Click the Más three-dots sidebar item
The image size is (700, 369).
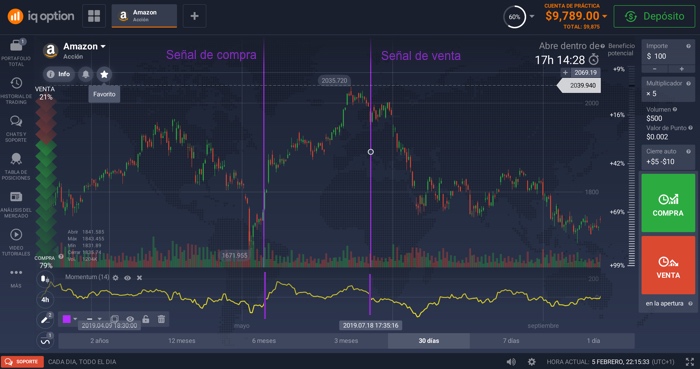click(x=16, y=277)
